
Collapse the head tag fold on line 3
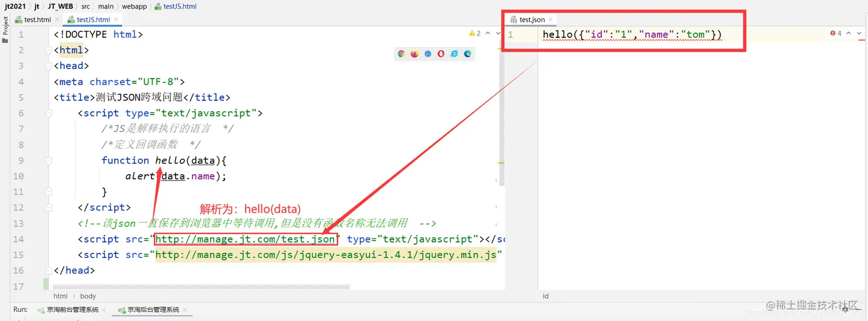point(48,66)
